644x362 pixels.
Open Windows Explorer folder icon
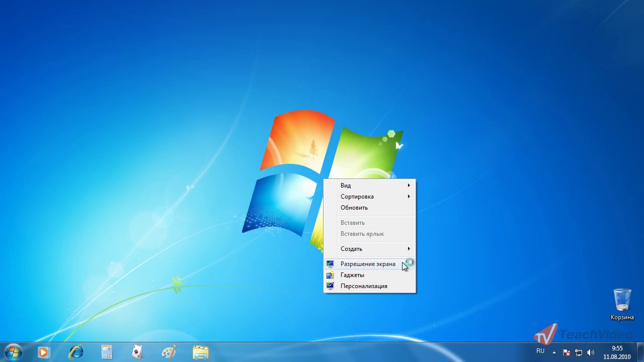pyautogui.click(x=200, y=352)
